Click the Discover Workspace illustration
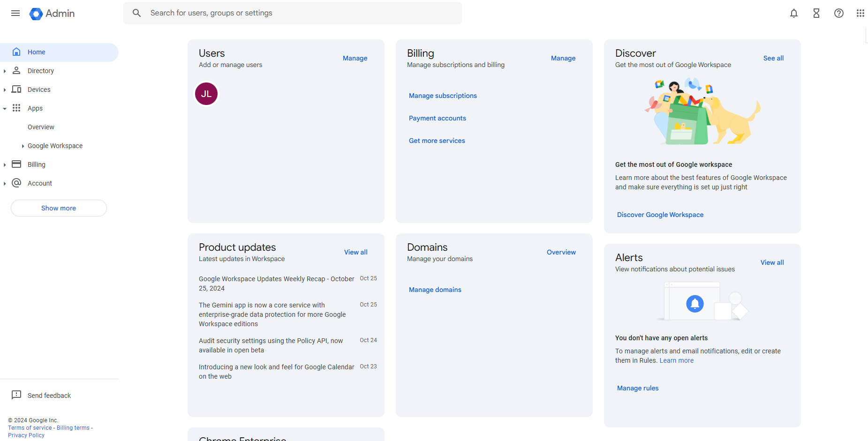868x441 pixels. click(702, 112)
